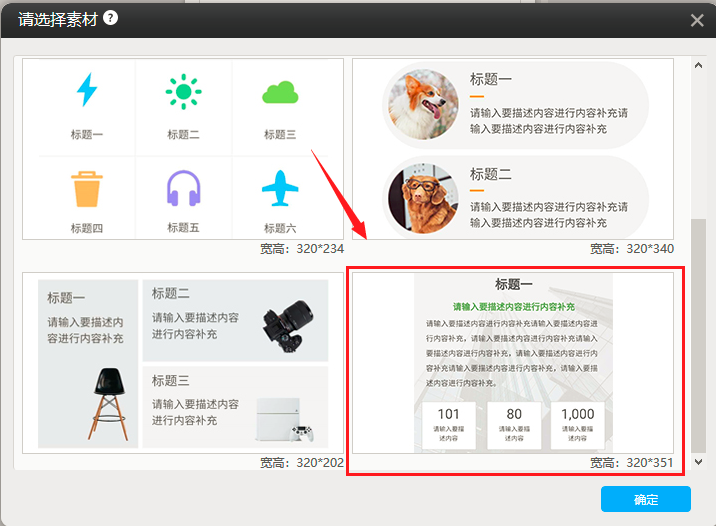The image size is (716, 526).
Task: Click the white game console image
Action: click(x=284, y=419)
